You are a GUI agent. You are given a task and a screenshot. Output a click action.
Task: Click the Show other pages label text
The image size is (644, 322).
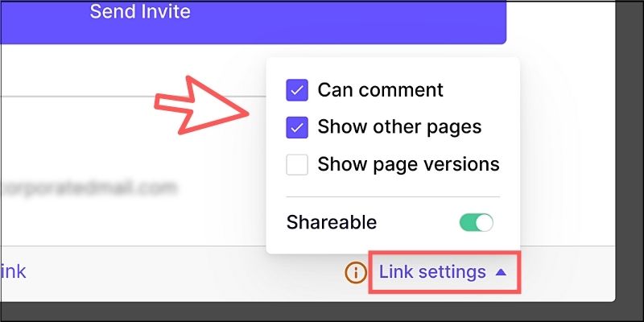pyautogui.click(x=399, y=127)
